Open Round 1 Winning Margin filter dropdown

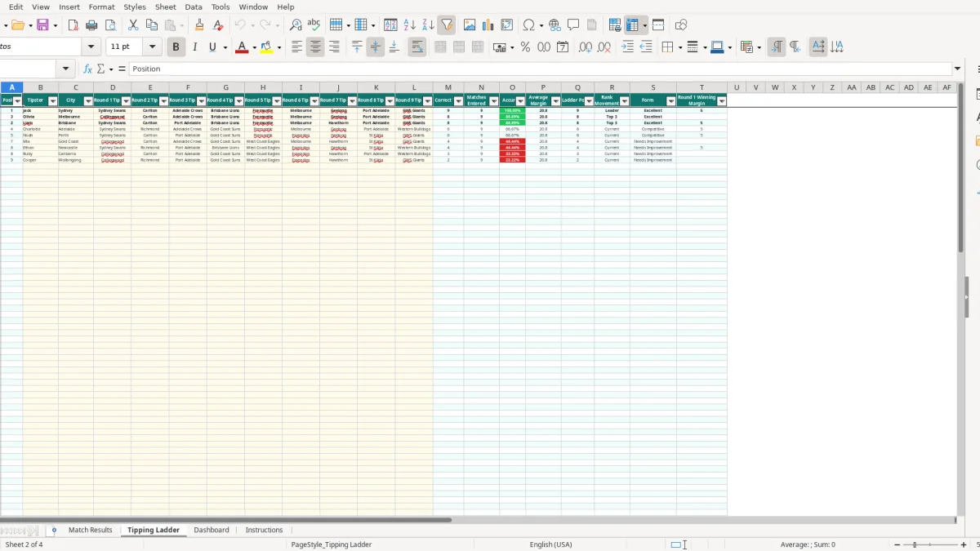tap(722, 101)
